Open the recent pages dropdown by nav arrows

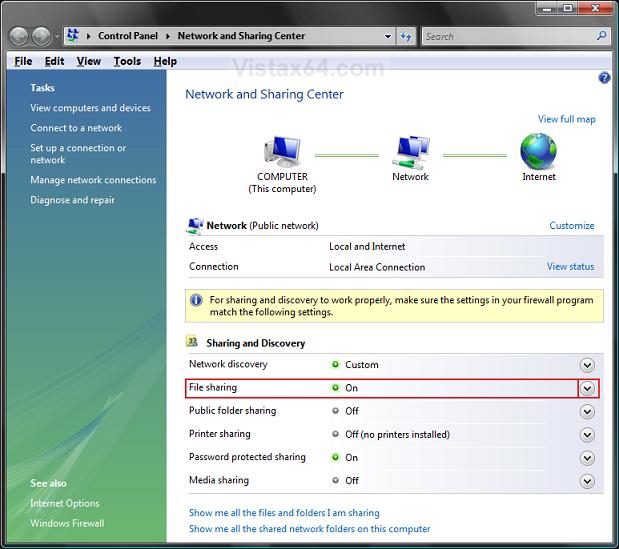(57, 37)
